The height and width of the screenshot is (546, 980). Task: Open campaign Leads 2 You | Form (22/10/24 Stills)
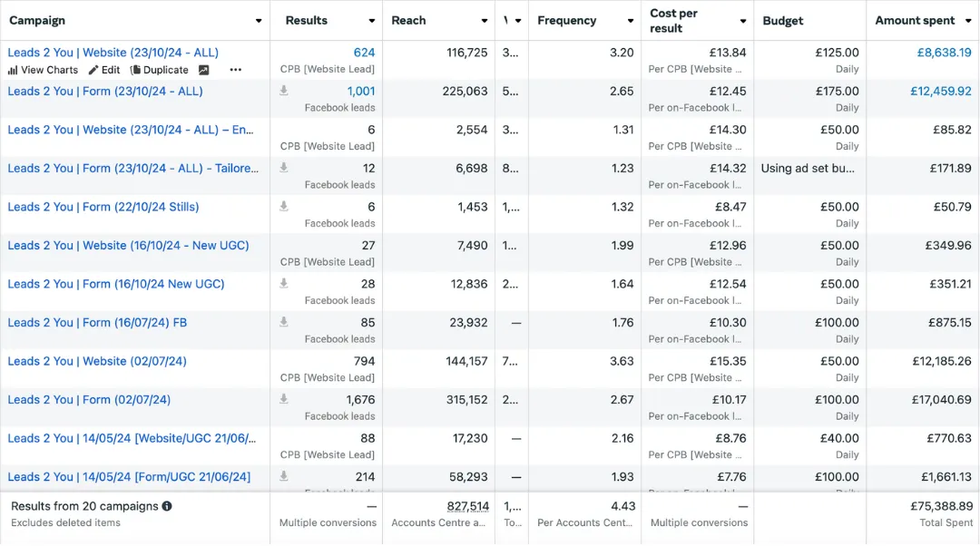point(103,207)
